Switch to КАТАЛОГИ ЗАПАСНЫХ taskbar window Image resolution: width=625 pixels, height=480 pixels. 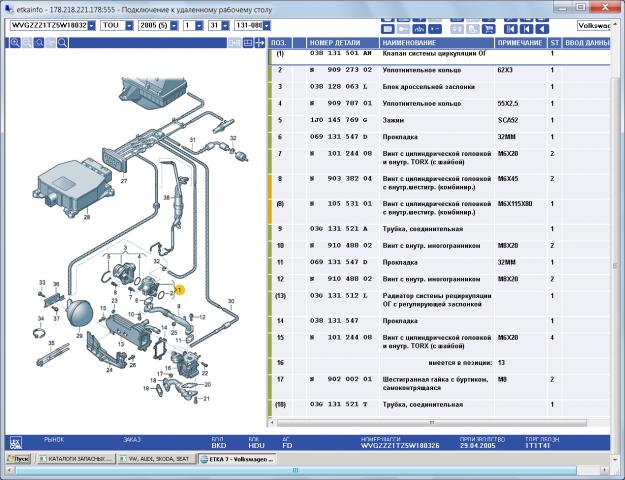(76, 459)
